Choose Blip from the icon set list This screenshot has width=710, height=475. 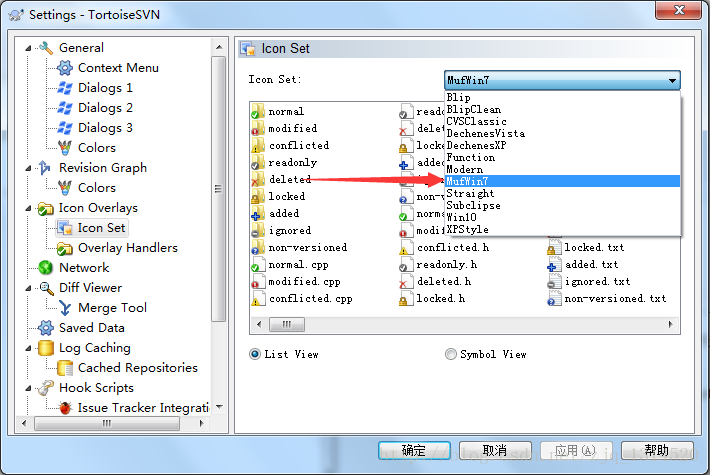click(x=562, y=97)
